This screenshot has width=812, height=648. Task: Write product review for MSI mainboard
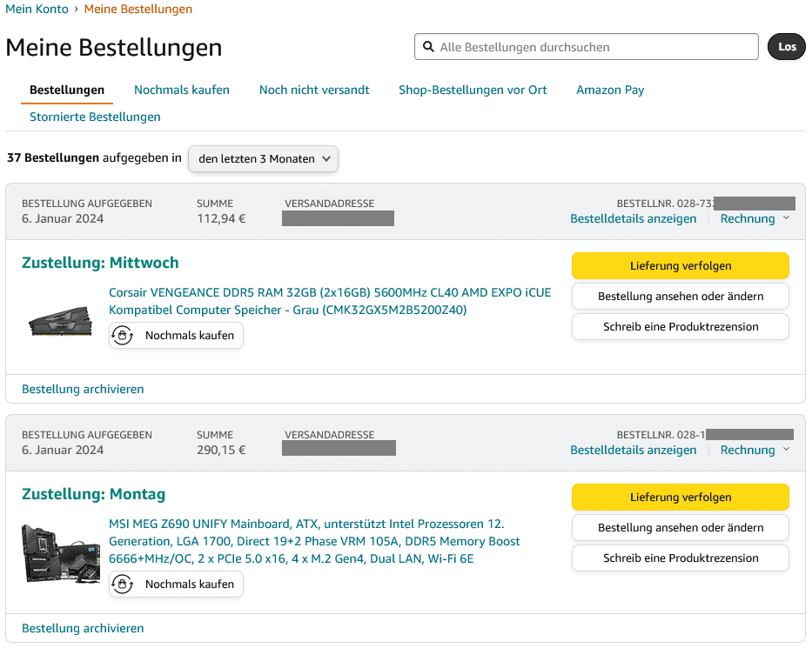pos(681,558)
